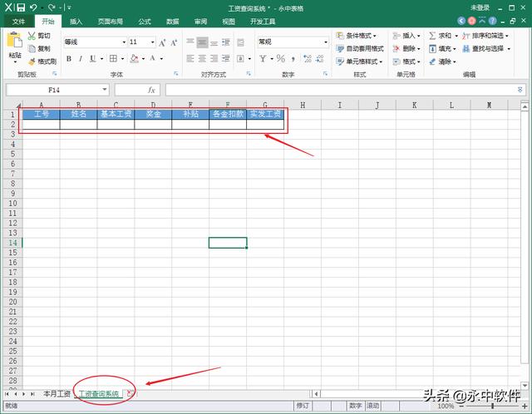Image resolution: width=532 pixels, height=414 pixels.
Task: Select the Format Painter (格式刷) brush
Action: (42, 62)
